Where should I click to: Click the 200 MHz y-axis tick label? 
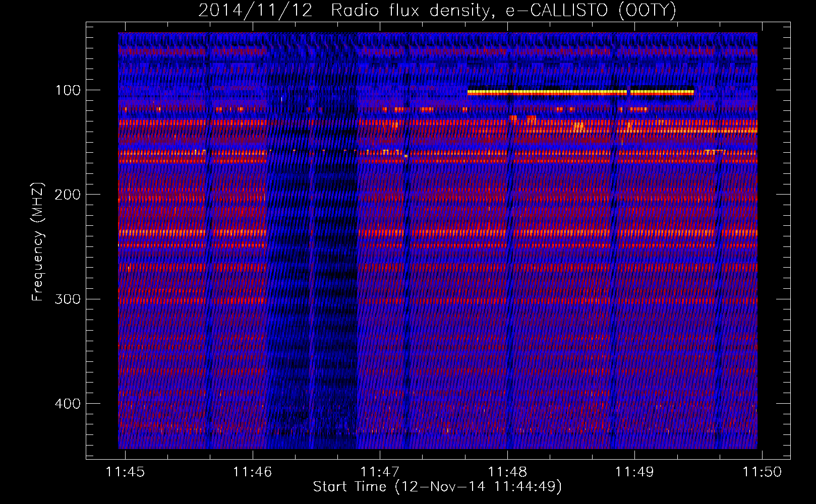coord(68,195)
